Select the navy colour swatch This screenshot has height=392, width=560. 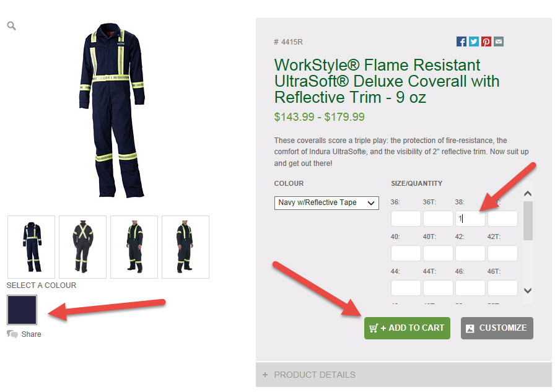coord(22,310)
